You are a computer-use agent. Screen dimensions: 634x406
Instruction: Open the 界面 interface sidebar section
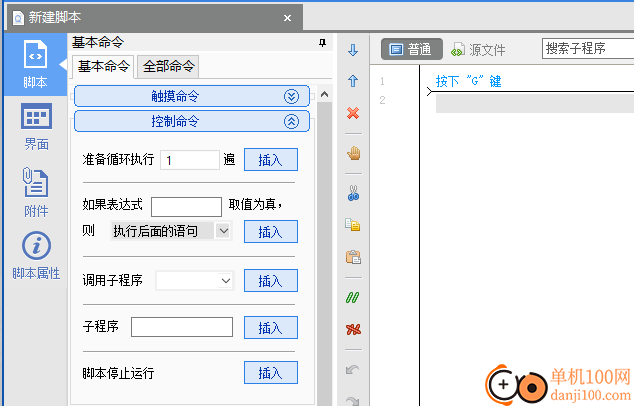click(36, 127)
